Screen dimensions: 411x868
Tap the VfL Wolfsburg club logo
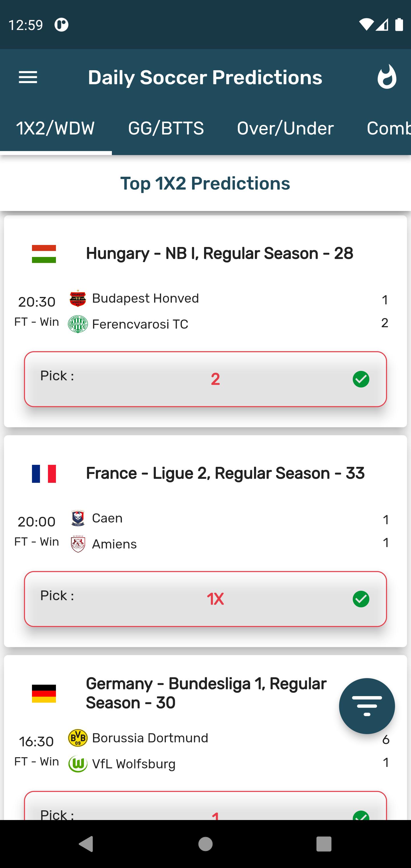(x=78, y=763)
